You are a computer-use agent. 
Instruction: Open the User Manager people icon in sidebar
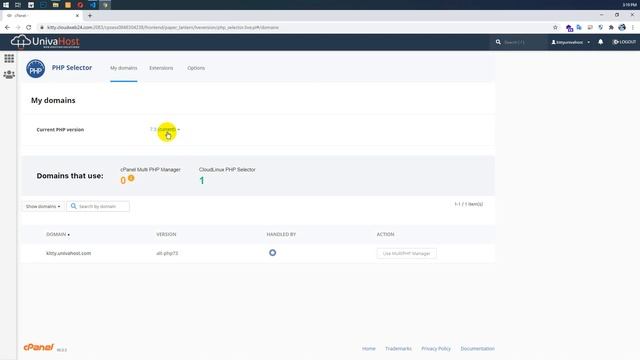coord(9,75)
